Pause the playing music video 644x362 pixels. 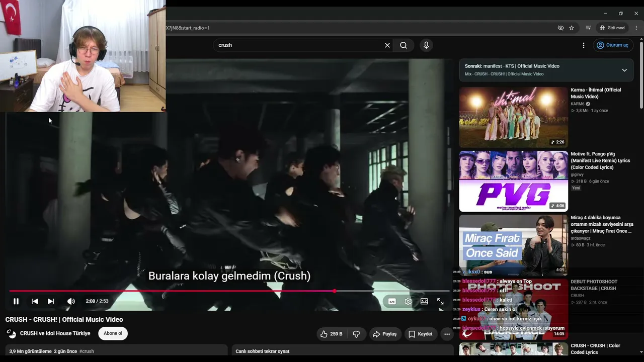click(16, 301)
